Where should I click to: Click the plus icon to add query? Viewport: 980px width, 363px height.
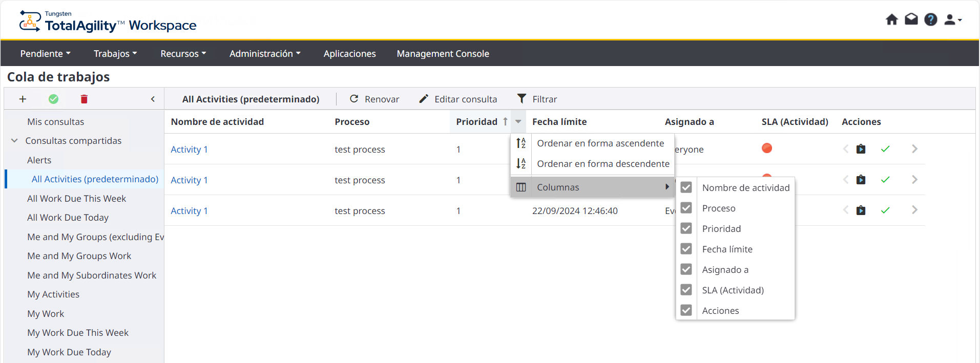coord(23,99)
